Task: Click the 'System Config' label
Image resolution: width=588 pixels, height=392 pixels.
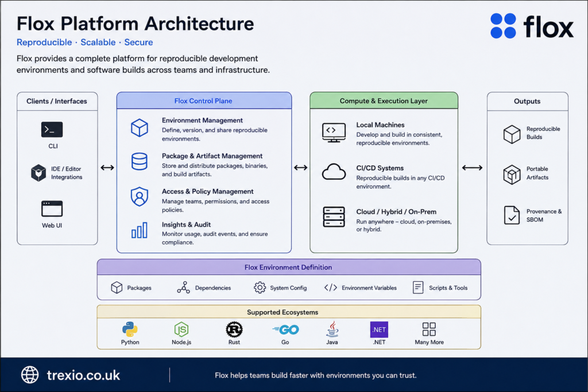Action: point(288,288)
